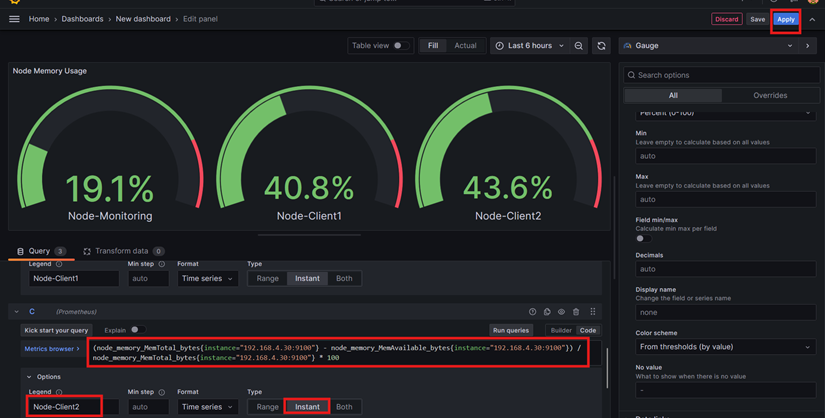Set Node-Client1 query type to Both

(x=344, y=278)
